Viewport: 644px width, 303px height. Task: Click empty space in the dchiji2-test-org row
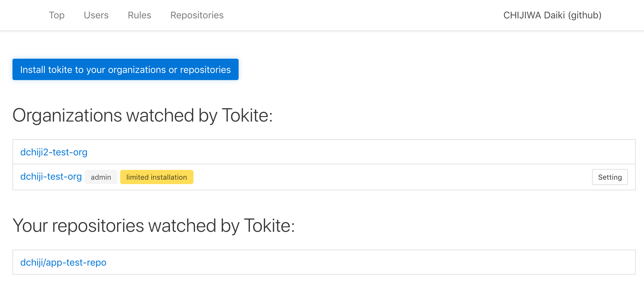pos(356,152)
